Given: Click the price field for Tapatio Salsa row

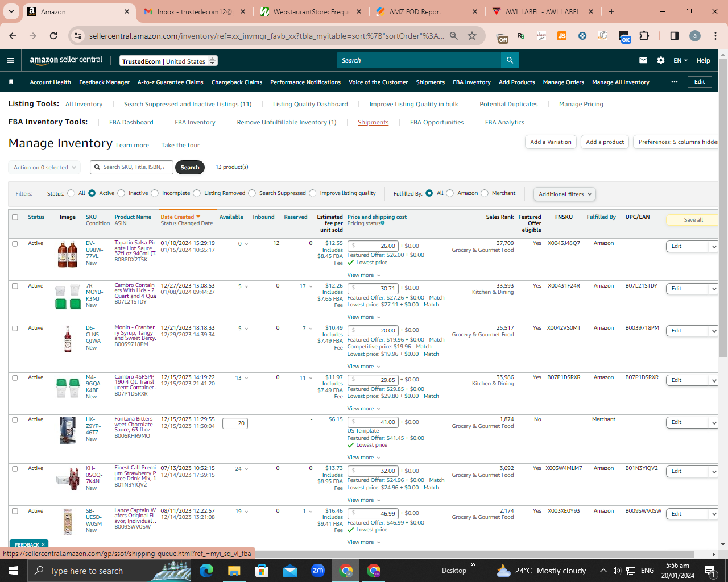Looking at the screenshot, I should 373,246.
